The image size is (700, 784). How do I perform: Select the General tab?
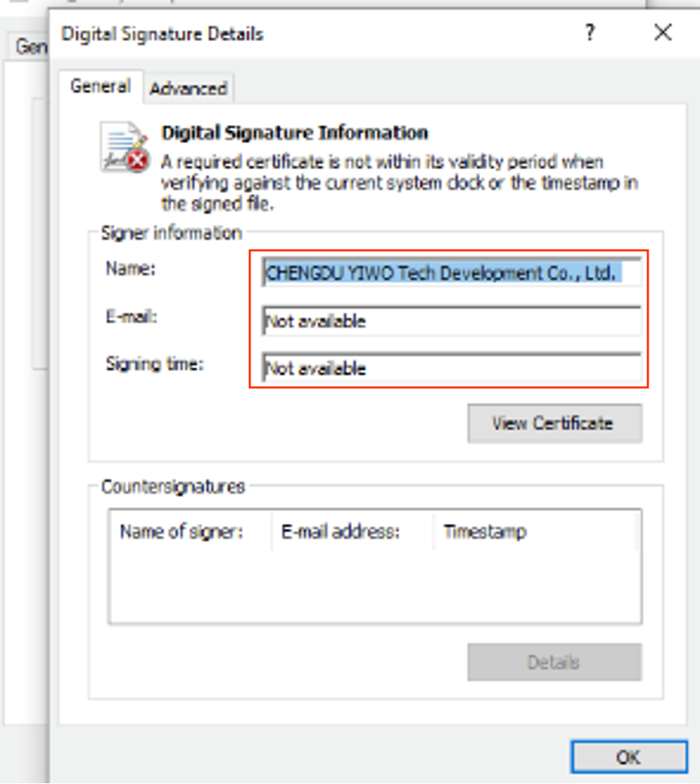[x=101, y=86]
